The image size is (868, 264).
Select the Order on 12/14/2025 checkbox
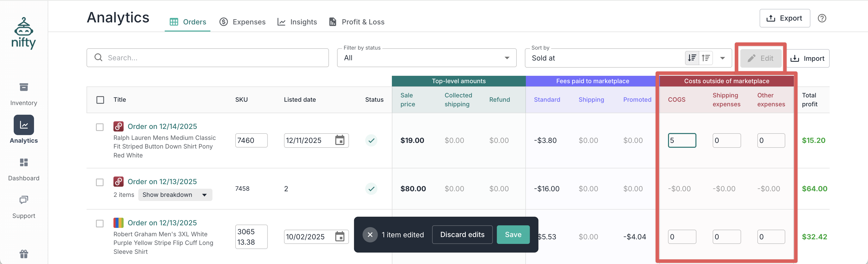point(100,127)
